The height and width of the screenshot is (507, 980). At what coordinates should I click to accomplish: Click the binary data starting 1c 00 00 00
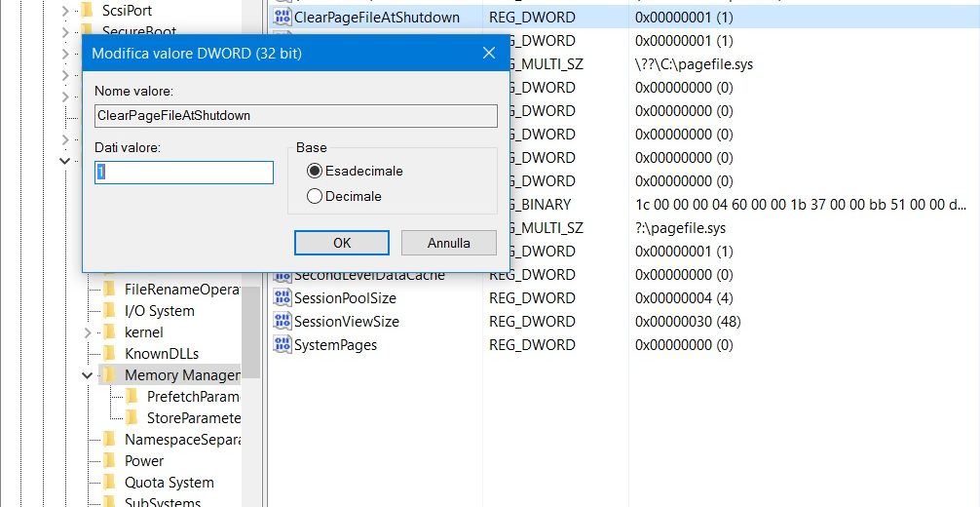(801, 205)
